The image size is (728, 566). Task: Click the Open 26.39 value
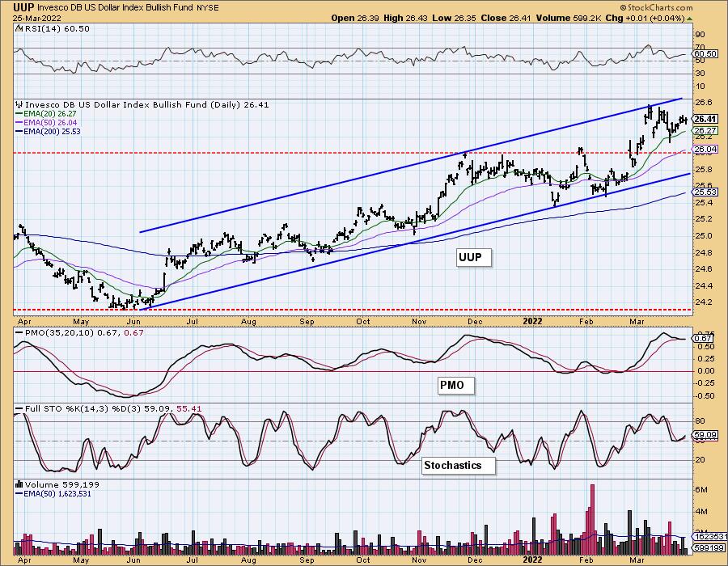pyautogui.click(x=355, y=18)
